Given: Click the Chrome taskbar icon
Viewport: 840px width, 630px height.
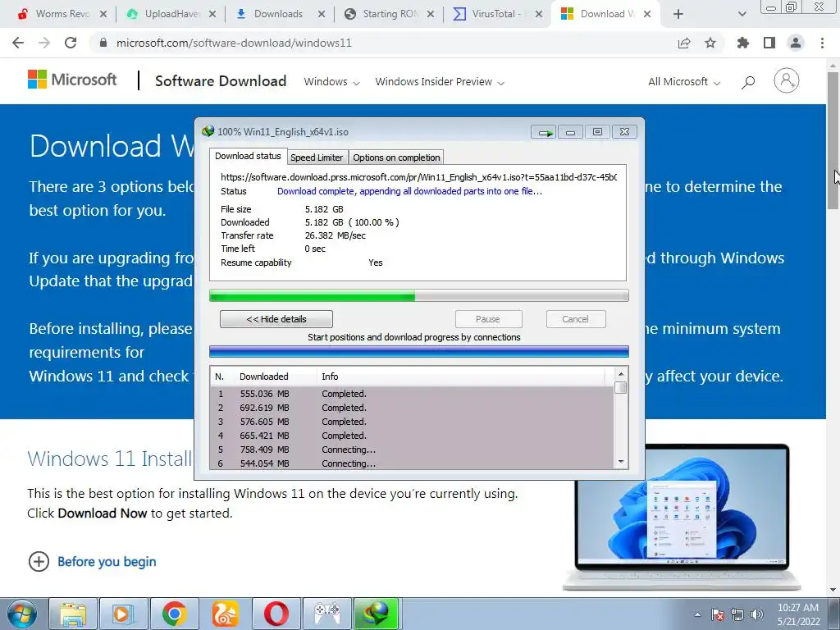Looking at the screenshot, I should coord(174,614).
